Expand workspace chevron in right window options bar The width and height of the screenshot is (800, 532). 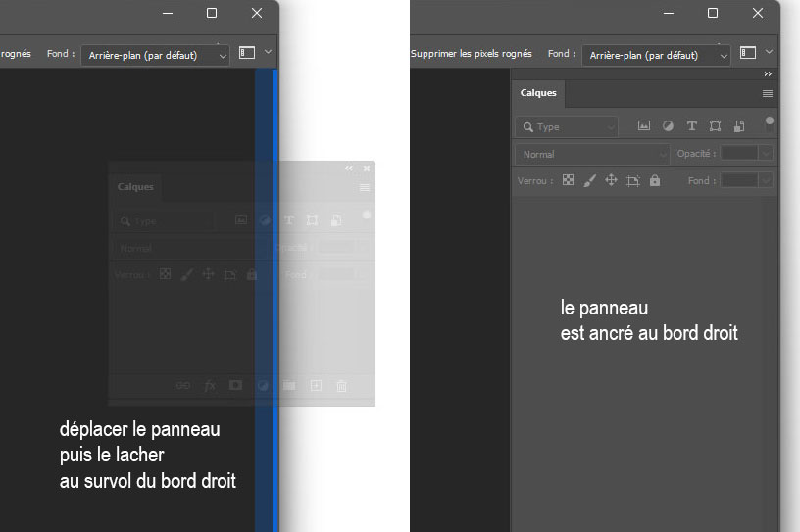[769, 52]
